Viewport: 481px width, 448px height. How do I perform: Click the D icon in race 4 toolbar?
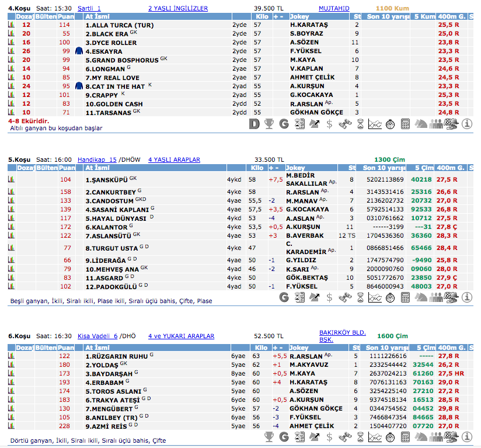point(254,123)
